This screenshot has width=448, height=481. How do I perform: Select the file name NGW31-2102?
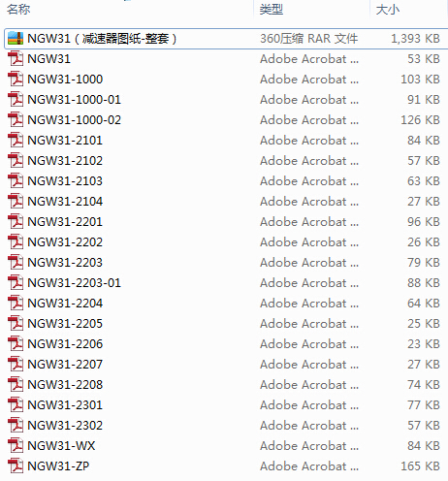[65, 160]
